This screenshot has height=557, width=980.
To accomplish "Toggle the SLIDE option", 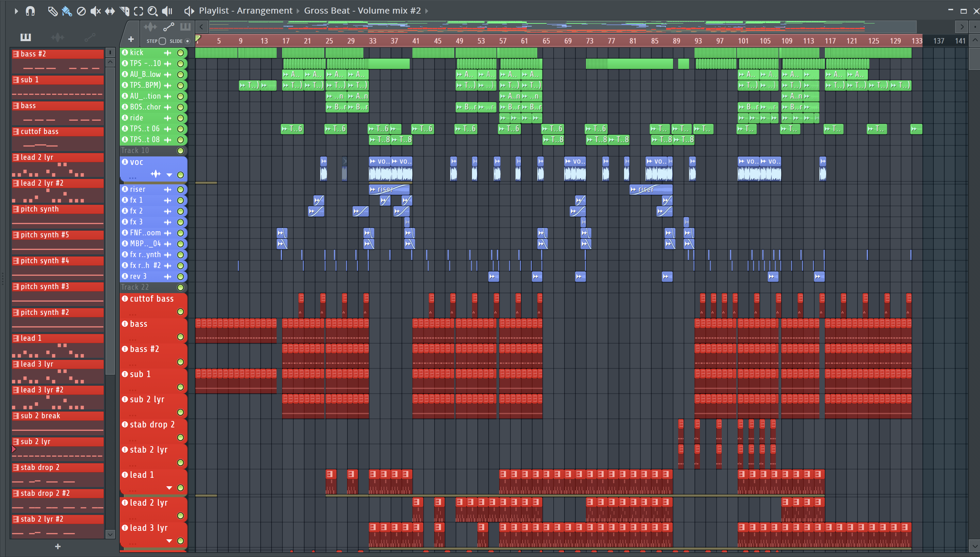I will point(187,41).
